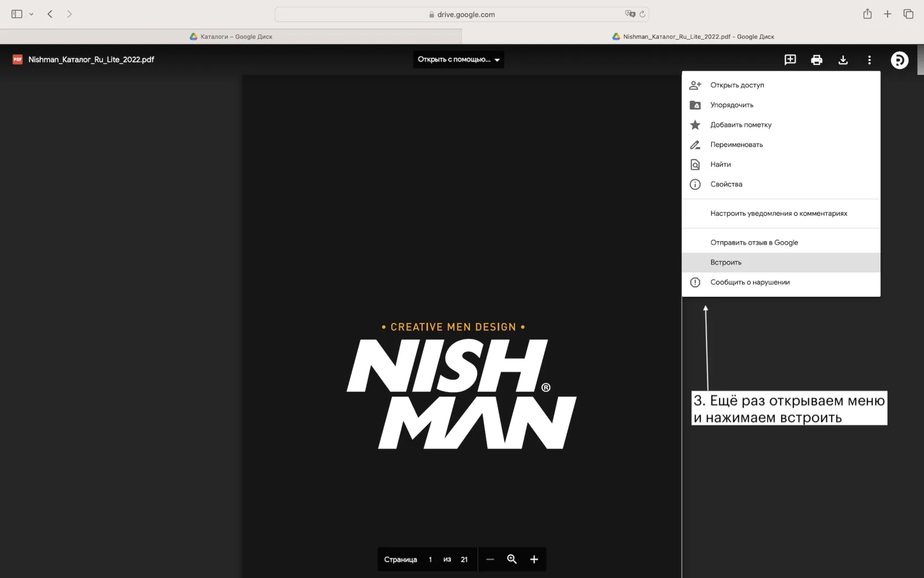
Task: Click the add comment icon
Action: point(790,59)
